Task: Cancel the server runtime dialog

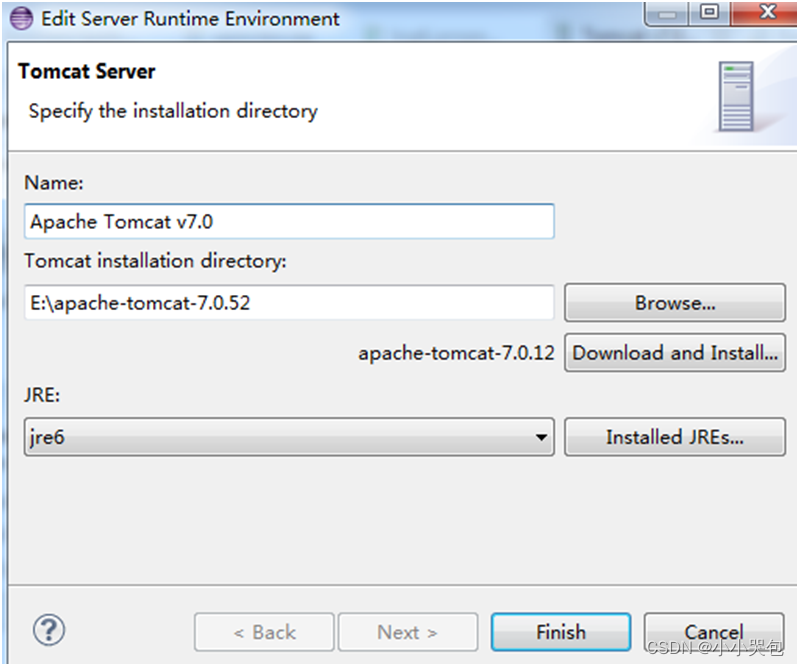Action: point(714,632)
